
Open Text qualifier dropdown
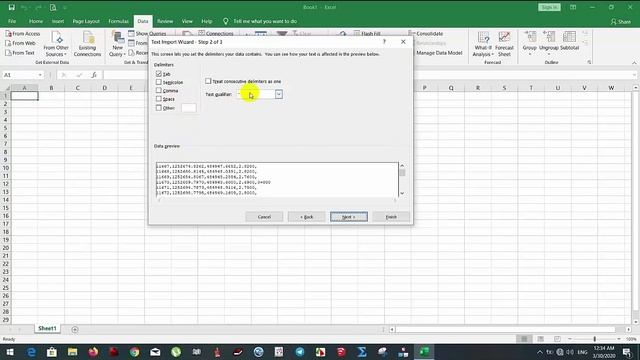tap(279, 94)
